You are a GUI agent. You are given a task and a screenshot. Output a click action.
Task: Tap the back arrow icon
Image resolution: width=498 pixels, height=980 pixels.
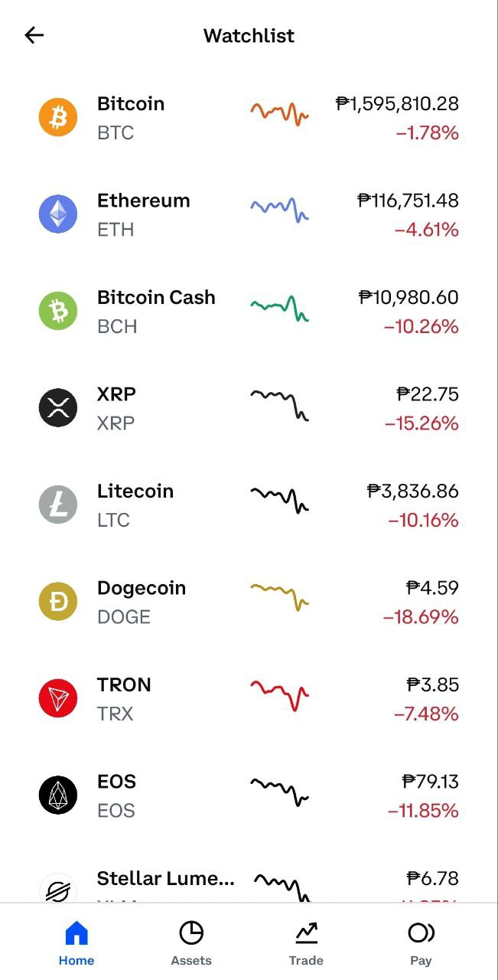(x=34, y=35)
